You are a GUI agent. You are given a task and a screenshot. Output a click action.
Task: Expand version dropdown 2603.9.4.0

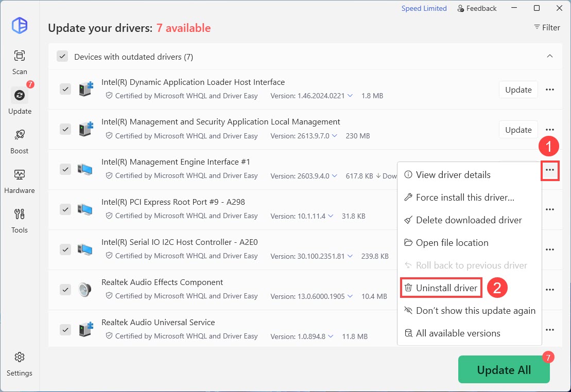(334, 176)
